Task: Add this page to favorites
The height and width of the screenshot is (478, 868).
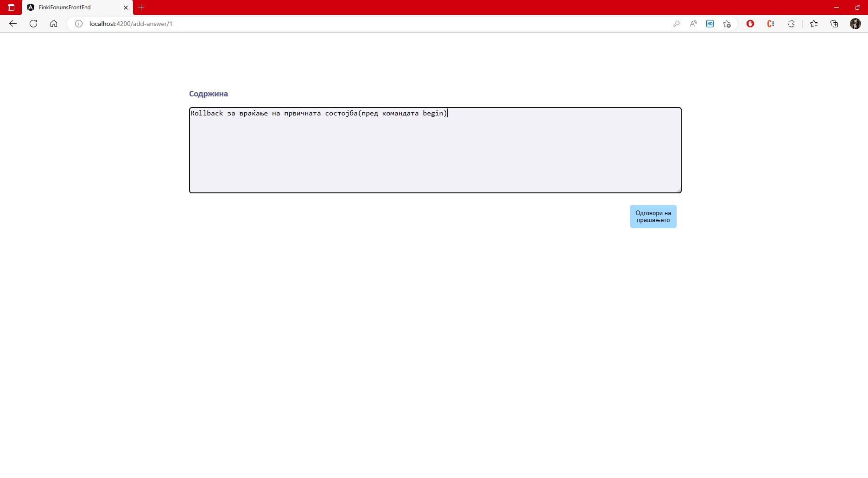Action: pos(727,24)
